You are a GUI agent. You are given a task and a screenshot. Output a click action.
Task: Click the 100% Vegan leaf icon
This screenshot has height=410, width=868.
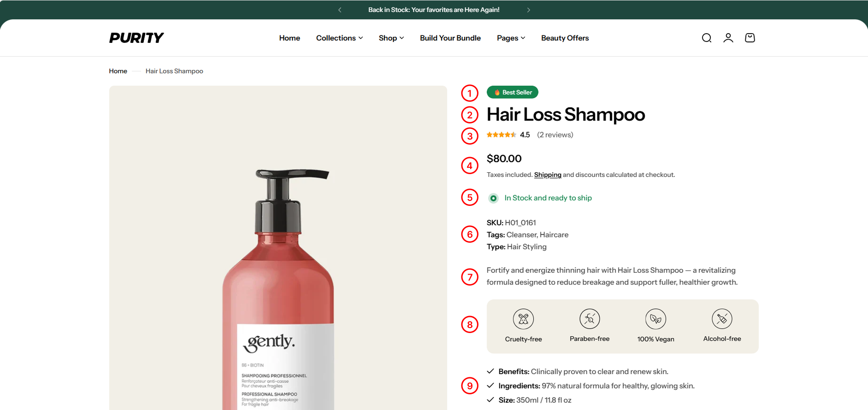click(655, 319)
